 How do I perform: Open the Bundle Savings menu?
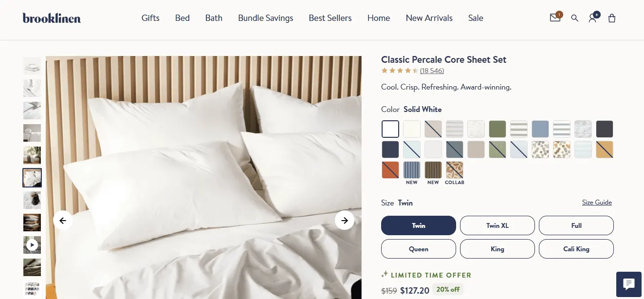coord(265,18)
